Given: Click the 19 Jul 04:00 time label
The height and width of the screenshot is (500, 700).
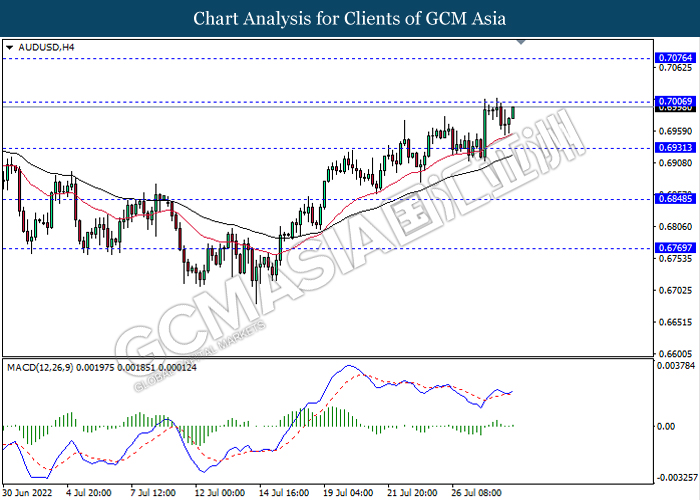Looking at the screenshot, I should pyautogui.click(x=348, y=493).
